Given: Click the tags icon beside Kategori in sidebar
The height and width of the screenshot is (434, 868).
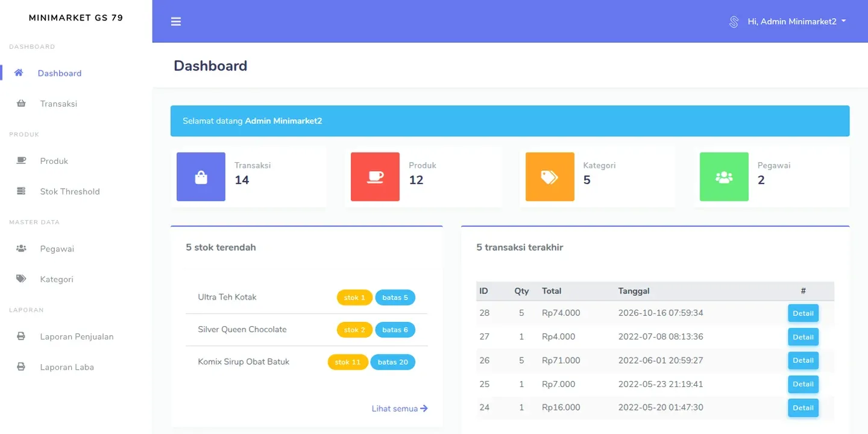Looking at the screenshot, I should (21, 279).
